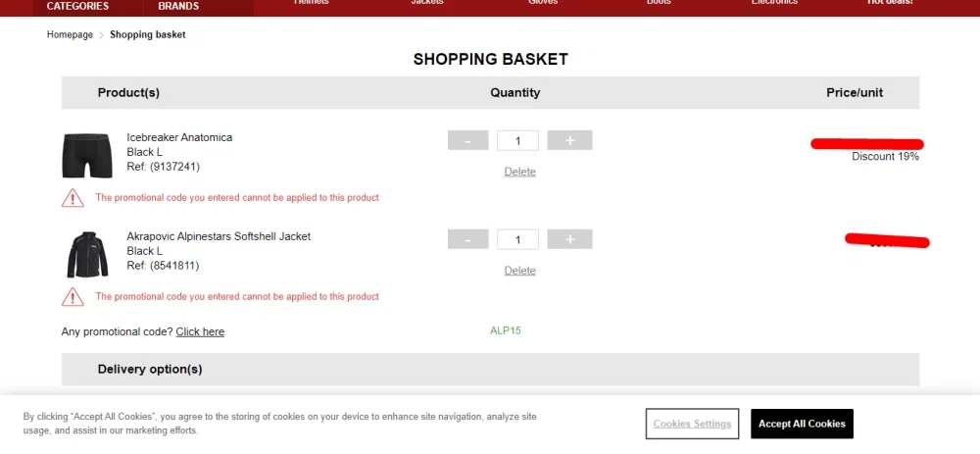The height and width of the screenshot is (454, 980).
Task: Accept All Cookies
Action: coord(802,424)
